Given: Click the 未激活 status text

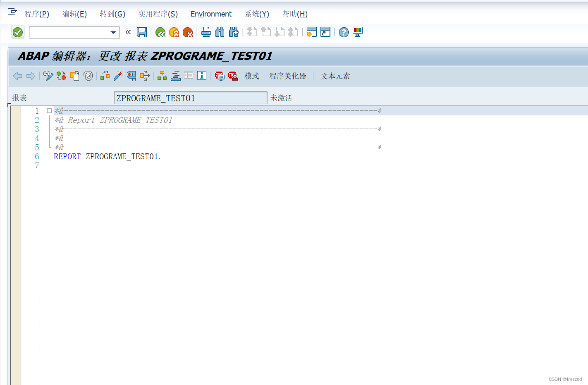Looking at the screenshot, I should point(281,98).
